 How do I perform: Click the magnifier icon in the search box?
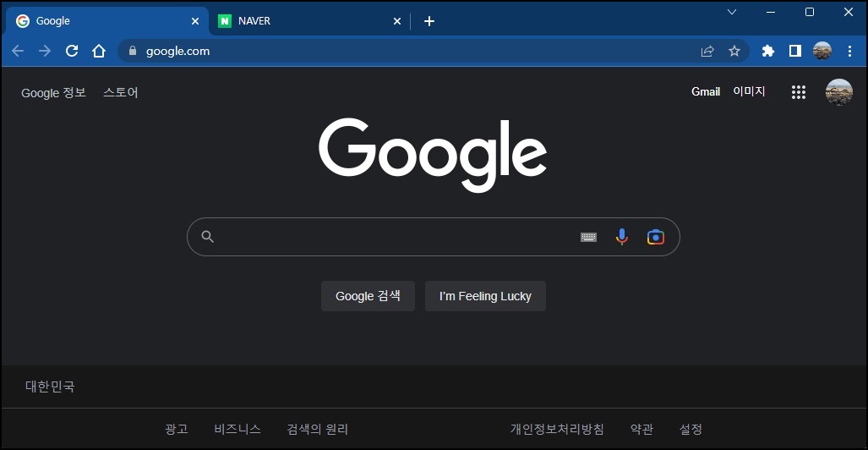click(x=208, y=237)
